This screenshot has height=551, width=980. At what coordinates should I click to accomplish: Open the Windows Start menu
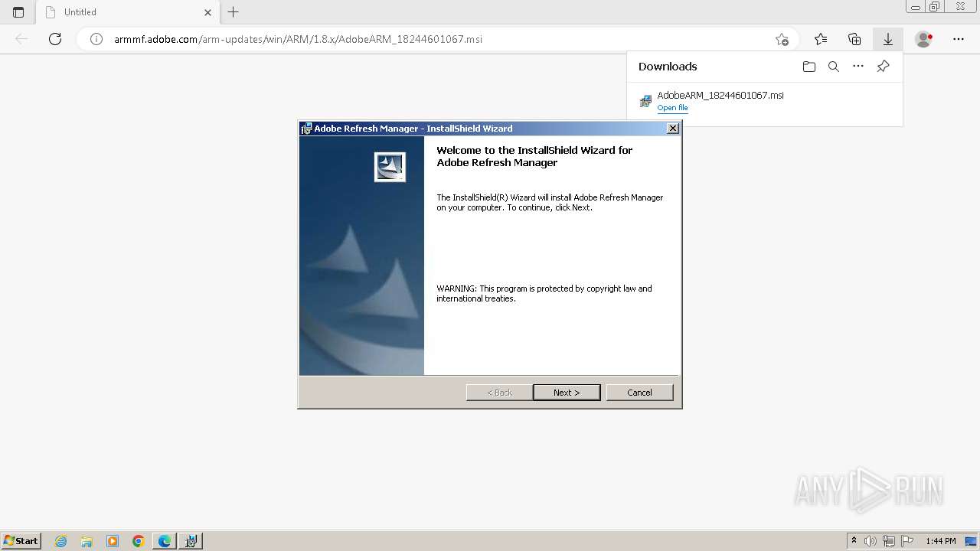pos(21,541)
